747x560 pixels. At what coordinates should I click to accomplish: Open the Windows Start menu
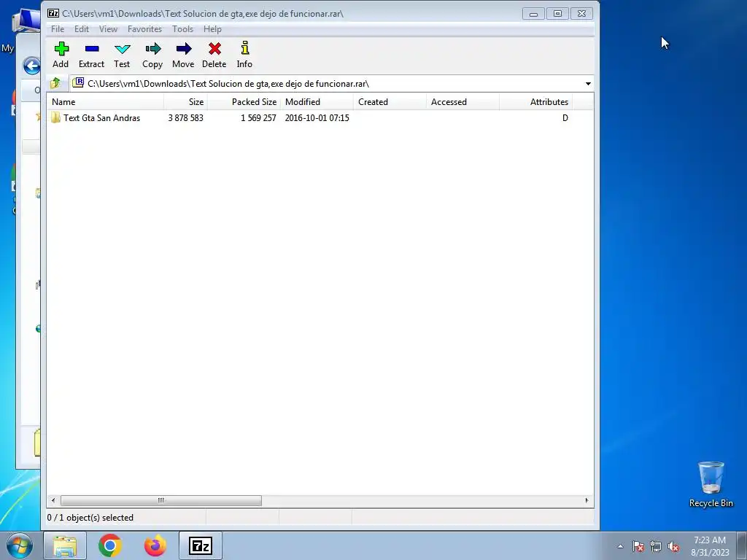click(x=20, y=545)
